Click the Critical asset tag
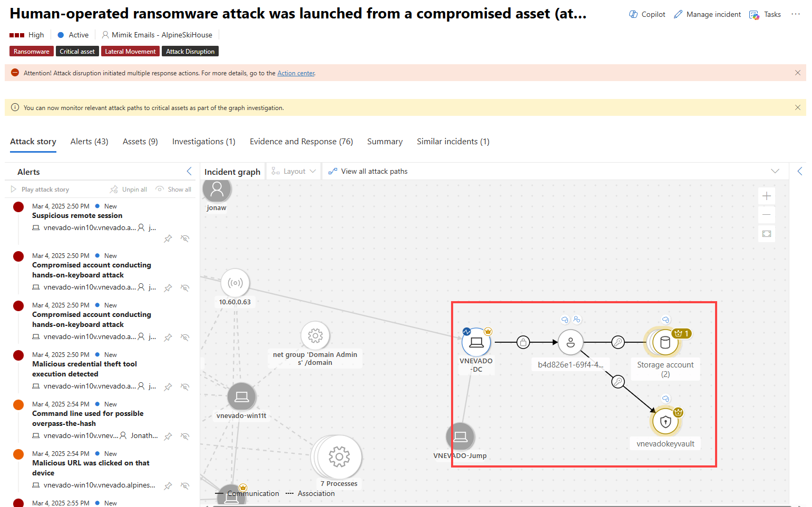This screenshot has height=507, width=812. pyautogui.click(x=77, y=52)
